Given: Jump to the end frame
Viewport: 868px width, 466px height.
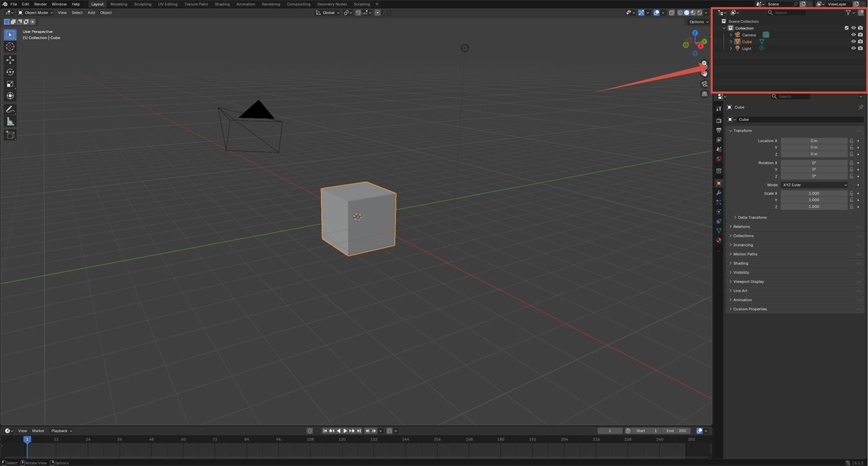Looking at the screenshot, I should (359, 431).
